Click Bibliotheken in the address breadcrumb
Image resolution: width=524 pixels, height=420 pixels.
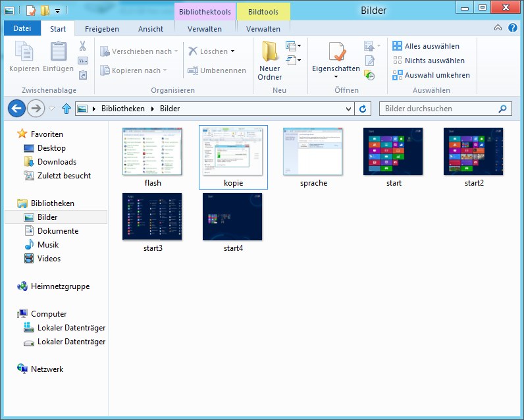[123, 109]
